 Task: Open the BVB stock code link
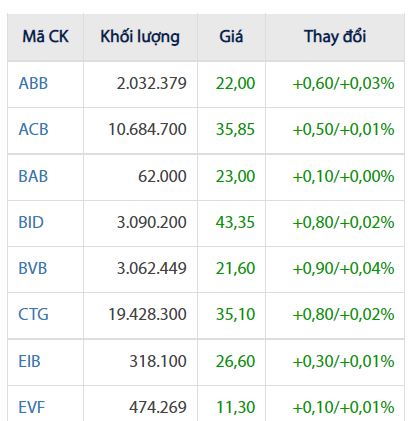(x=33, y=268)
